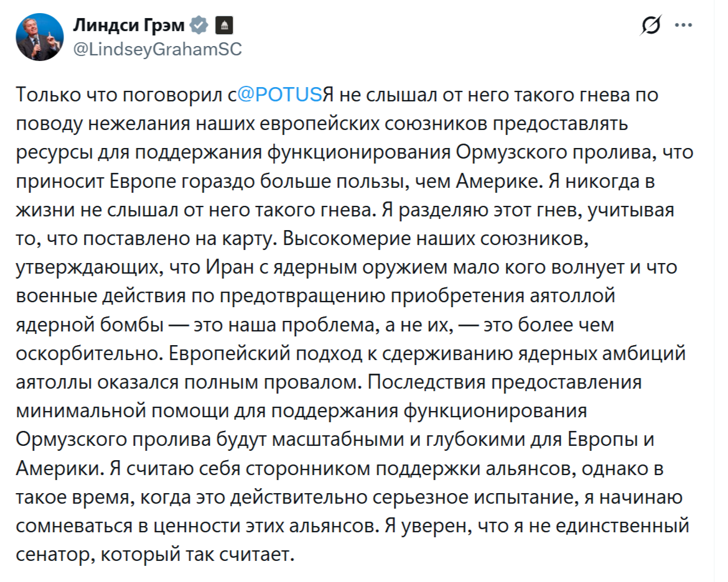Click the opening words "Только что поговорил"
The width and height of the screenshot is (728, 582).
tap(116, 95)
